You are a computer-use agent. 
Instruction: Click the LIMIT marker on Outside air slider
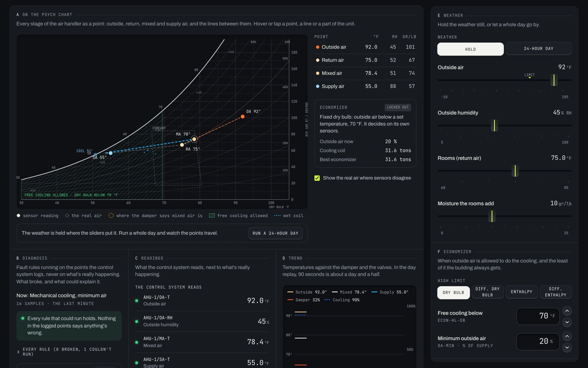530,75
